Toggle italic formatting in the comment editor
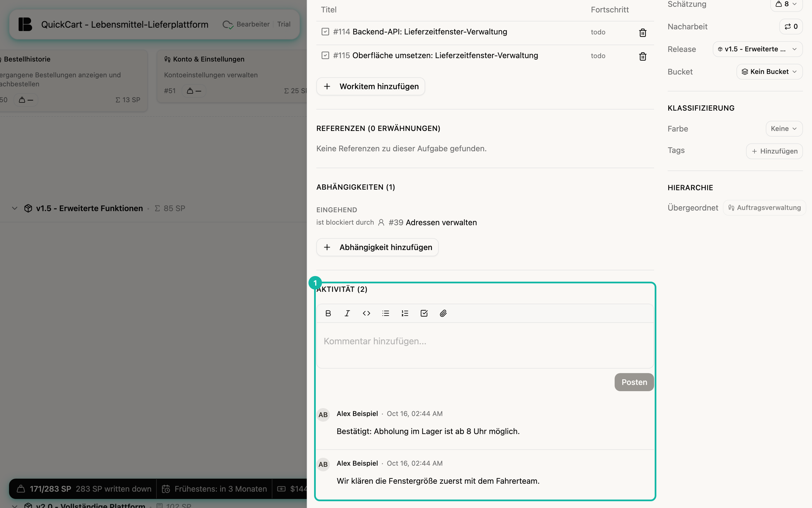812x508 pixels. (x=347, y=313)
